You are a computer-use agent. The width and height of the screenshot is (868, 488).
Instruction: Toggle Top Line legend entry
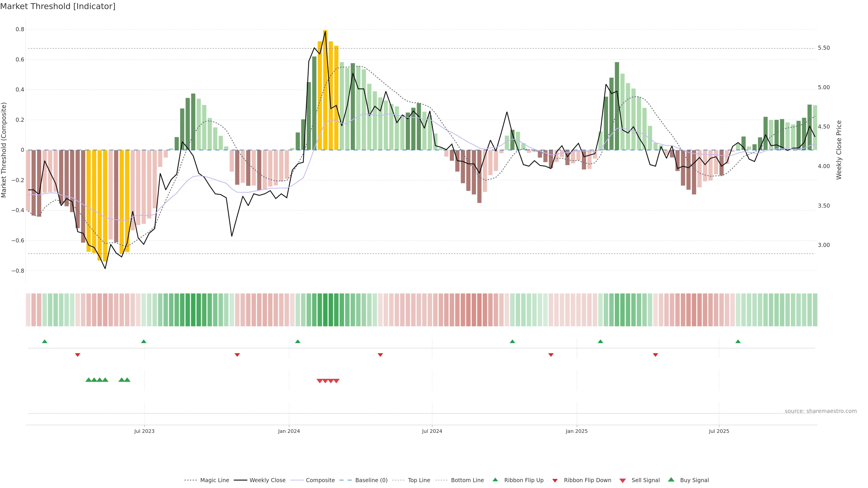(419, 480)
